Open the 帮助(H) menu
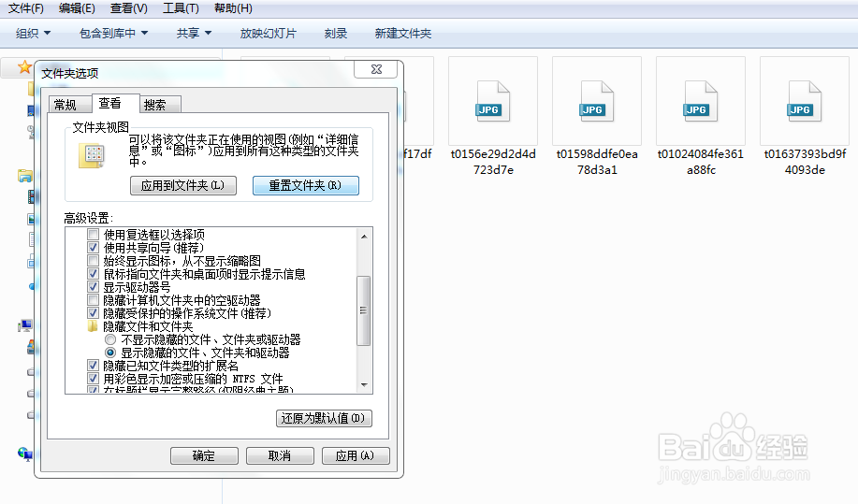Image resolution: width=858 pixels, height=504 pixels. [x=233, y=8]
